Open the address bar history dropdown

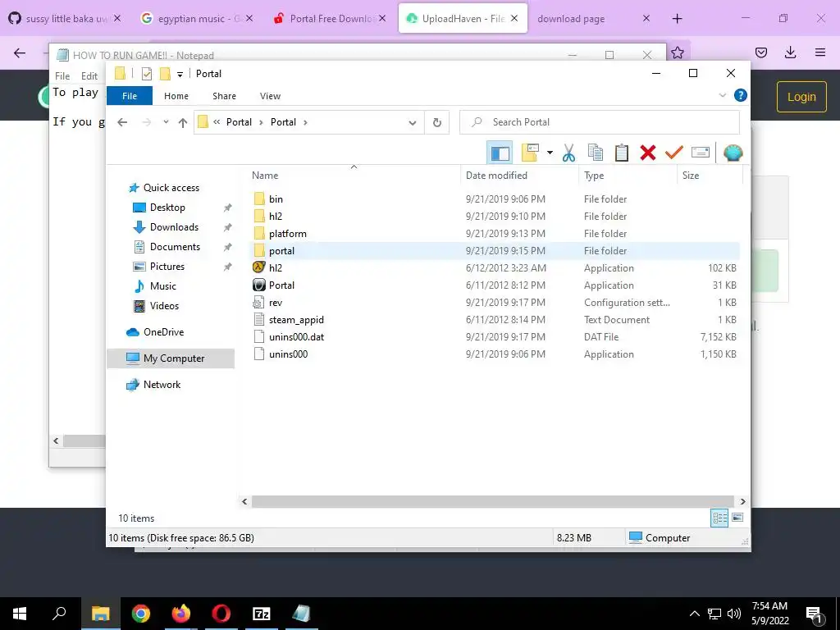tap(412, 122)
